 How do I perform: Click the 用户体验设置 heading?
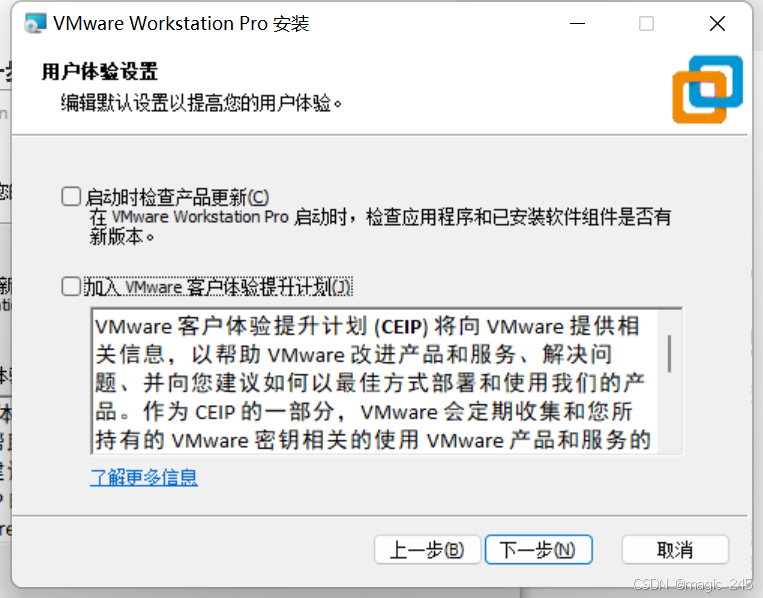coord(100,72)
